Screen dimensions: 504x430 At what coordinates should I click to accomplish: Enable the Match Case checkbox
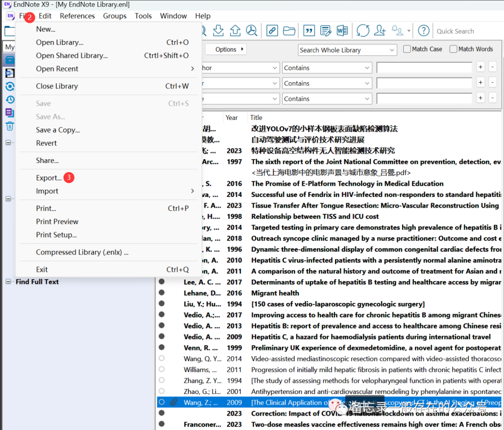pyautogui.click(x=407, y=49)
